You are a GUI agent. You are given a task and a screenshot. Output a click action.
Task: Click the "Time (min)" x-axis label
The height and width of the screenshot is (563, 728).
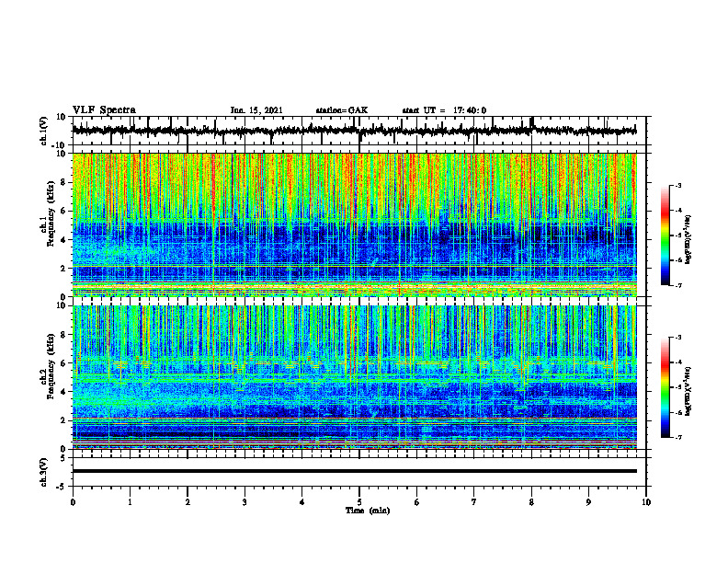[x=368, y=511]
